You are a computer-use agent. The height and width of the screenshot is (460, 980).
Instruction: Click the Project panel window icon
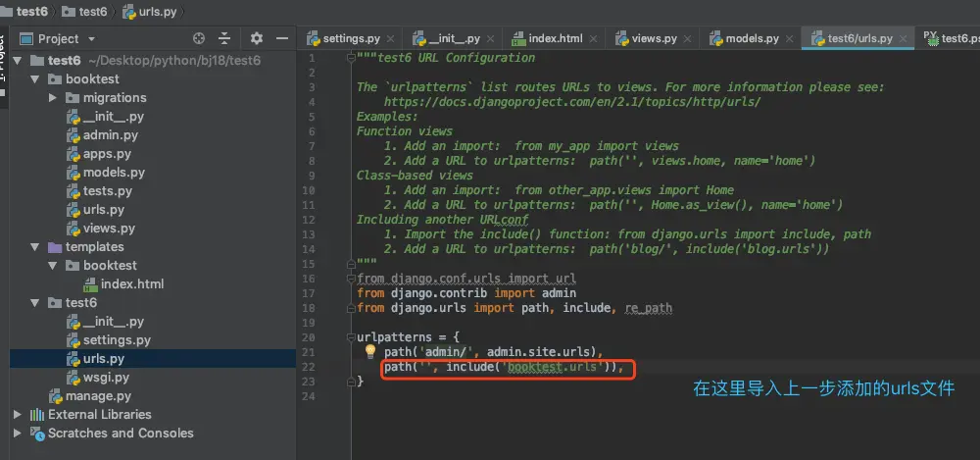tap(26, 39)
